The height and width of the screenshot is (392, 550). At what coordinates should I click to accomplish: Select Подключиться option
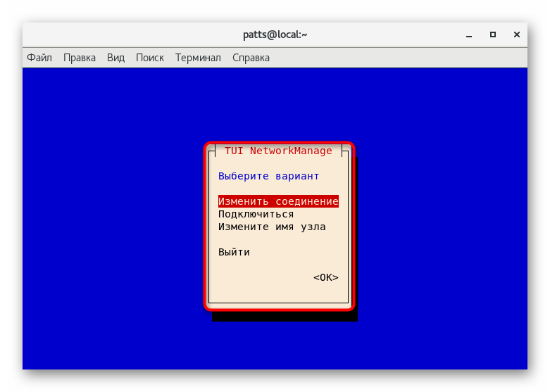(256, 214)
